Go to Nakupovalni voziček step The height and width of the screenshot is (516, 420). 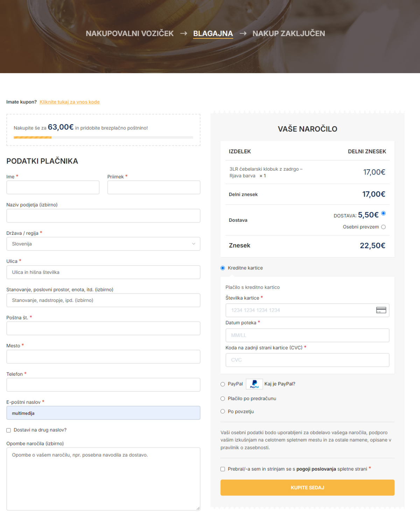[129, 34]
